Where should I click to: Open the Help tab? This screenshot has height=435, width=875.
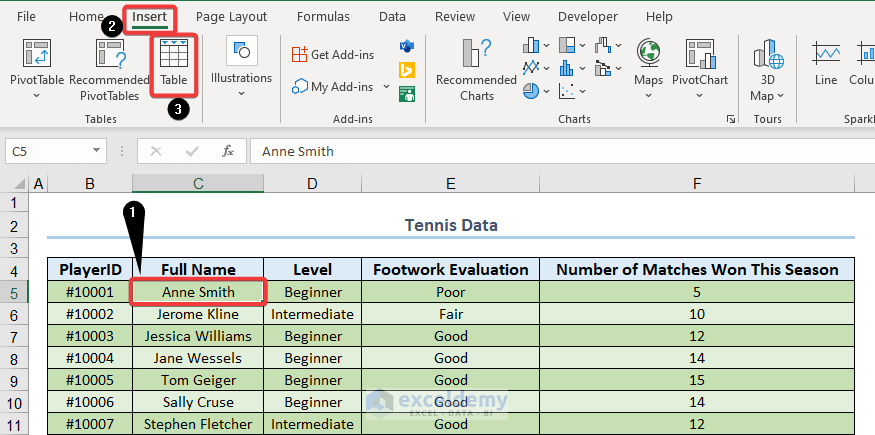coord(659,17)
